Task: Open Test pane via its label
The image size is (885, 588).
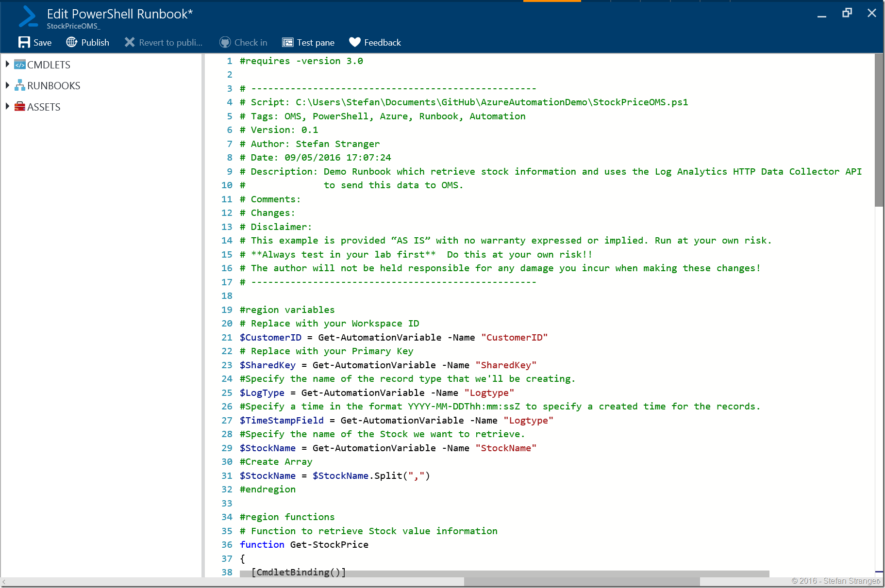Action: coord(316,43)
